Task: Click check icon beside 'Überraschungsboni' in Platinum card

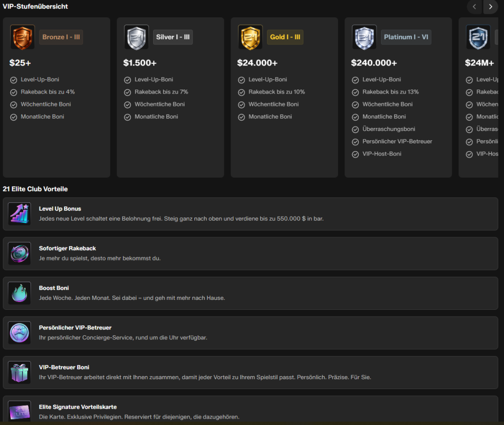Action: [355, 130]
